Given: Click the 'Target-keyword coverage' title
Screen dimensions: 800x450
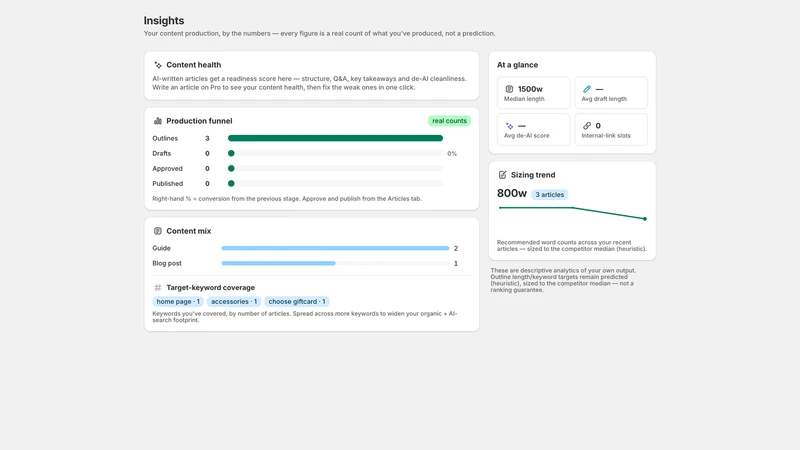Looking at the screenshot, I should (210, 288).
